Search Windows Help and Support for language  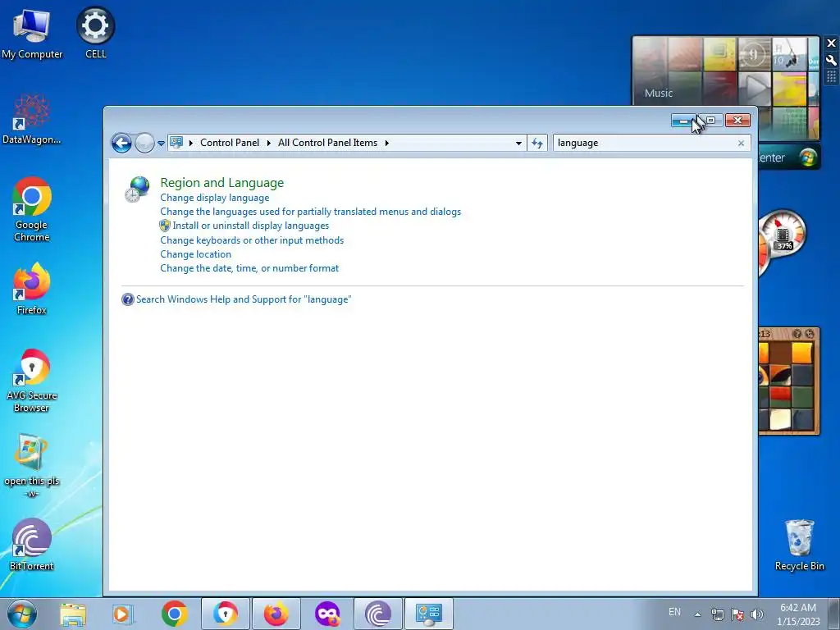[244, 299]
